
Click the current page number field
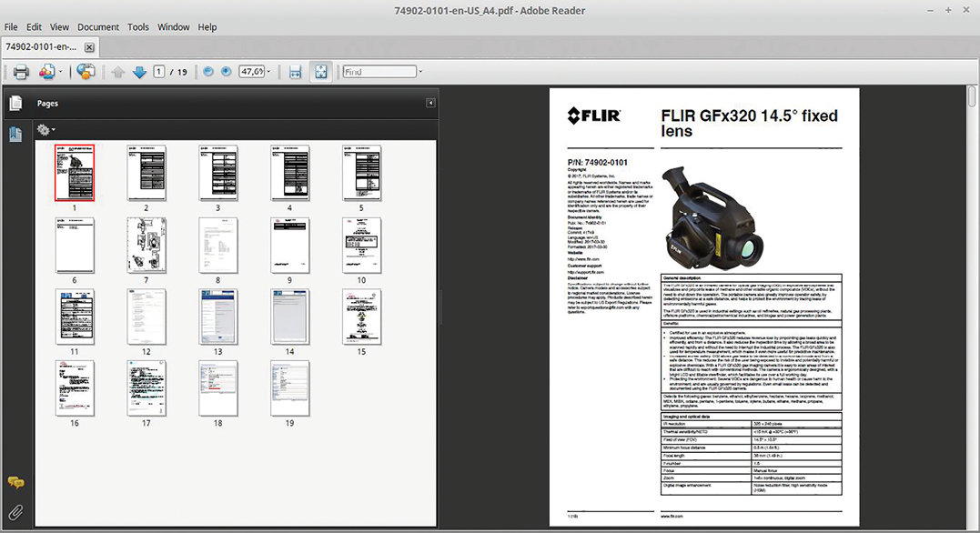159,72
